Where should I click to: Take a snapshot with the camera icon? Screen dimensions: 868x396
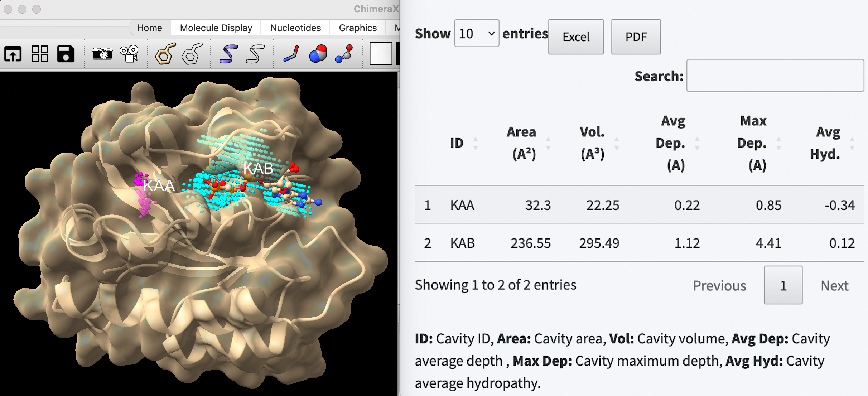tap(102, 54)
